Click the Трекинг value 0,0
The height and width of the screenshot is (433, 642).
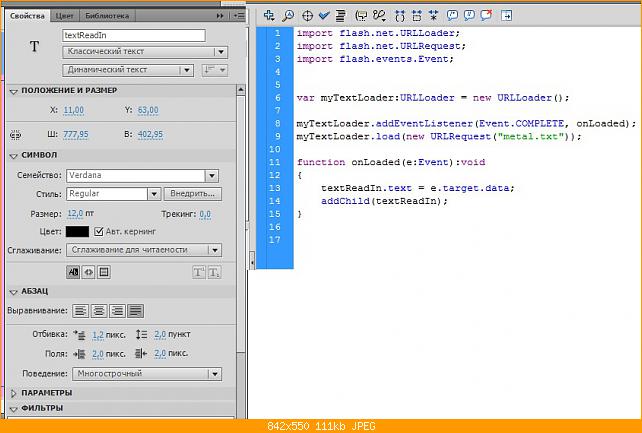tap(205, 214)
